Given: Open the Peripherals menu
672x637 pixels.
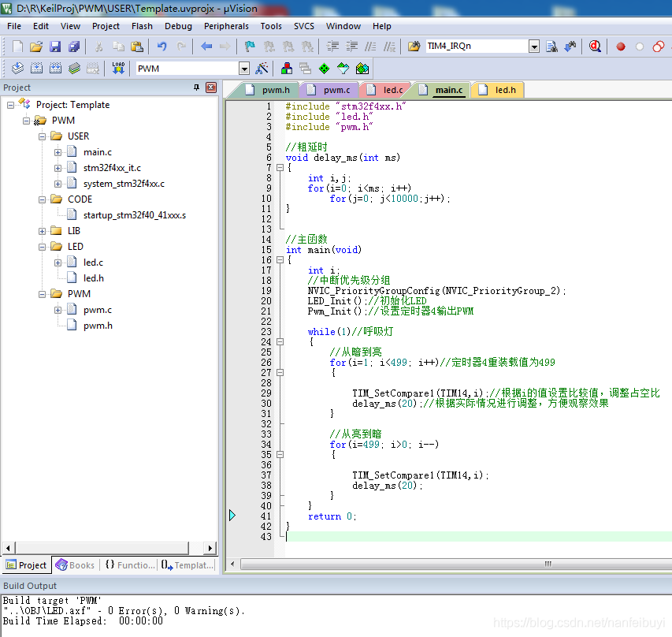Looking at the screenshot, I should point(226,26).
